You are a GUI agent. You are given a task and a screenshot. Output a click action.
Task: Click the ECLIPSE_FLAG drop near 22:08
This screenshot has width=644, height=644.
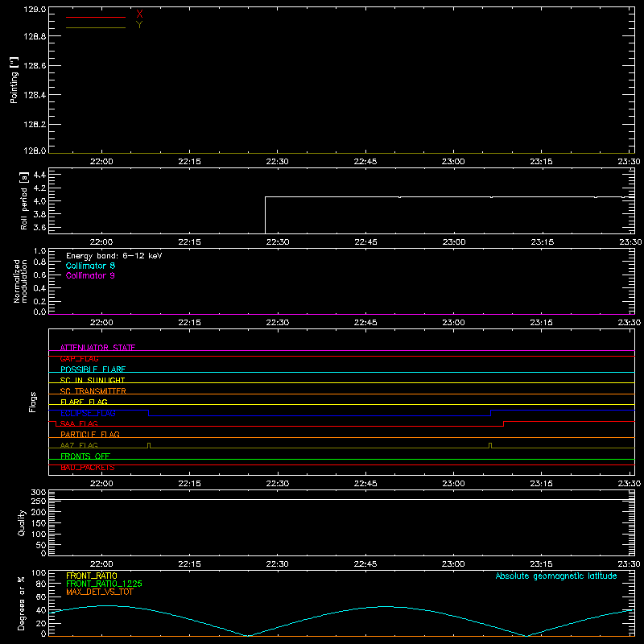(148, 413)
